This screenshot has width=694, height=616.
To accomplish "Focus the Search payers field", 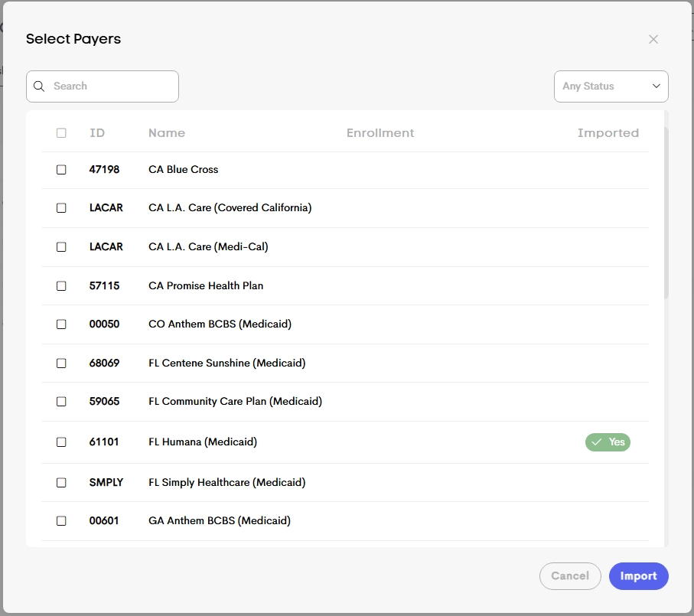I will coord(103,86).
